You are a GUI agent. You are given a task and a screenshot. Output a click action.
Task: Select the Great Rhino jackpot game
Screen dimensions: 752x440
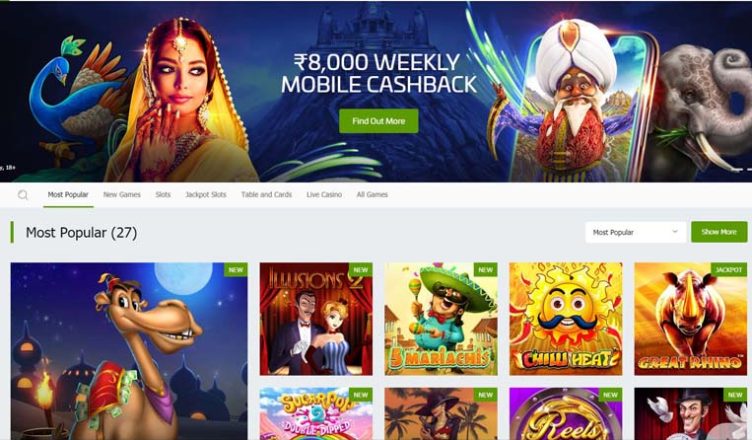tap(691, 319)
